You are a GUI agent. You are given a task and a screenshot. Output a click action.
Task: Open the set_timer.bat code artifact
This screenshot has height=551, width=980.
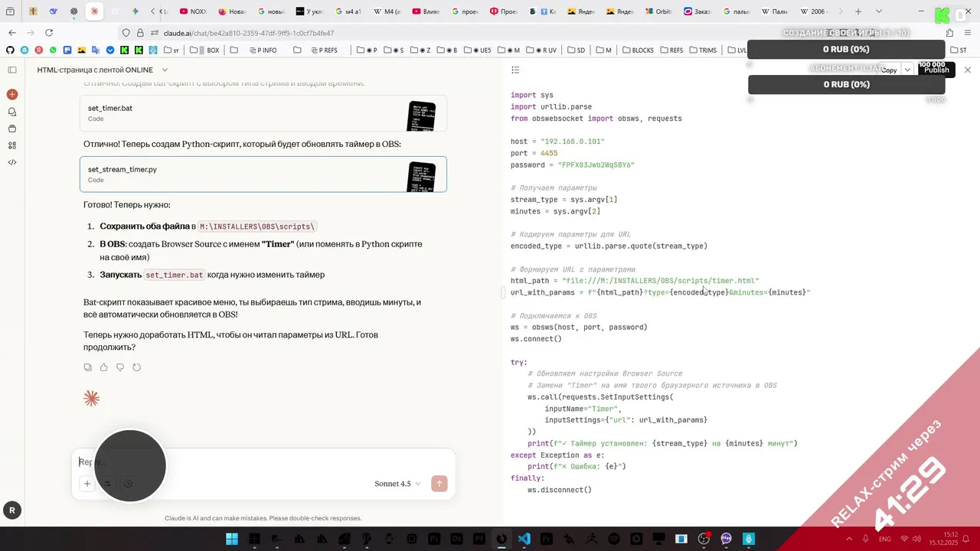click(x=263, y=114)
